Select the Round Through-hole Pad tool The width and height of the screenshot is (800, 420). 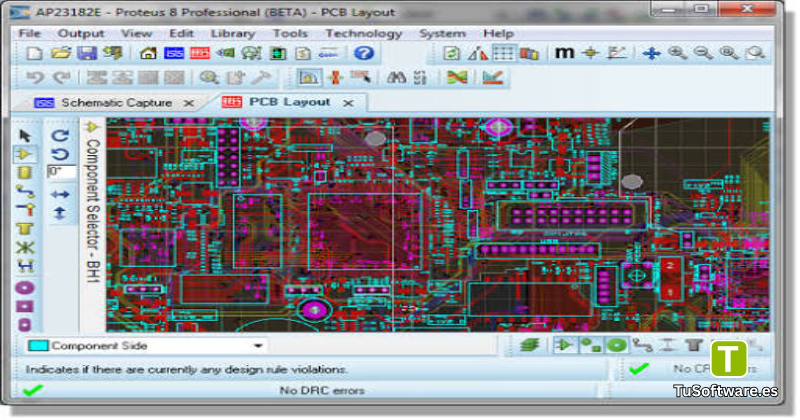coord(24,288)
